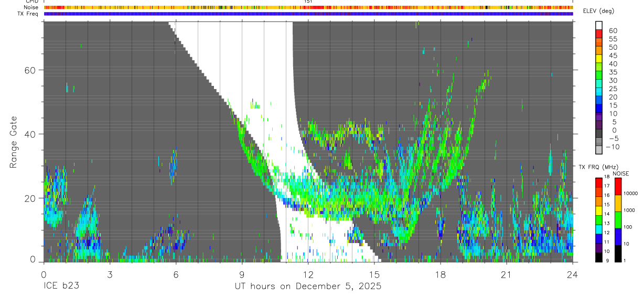Screen dimensions: 644x297
Task: Click the blue TX frequency strip above the plot
Action: (308, 14)
